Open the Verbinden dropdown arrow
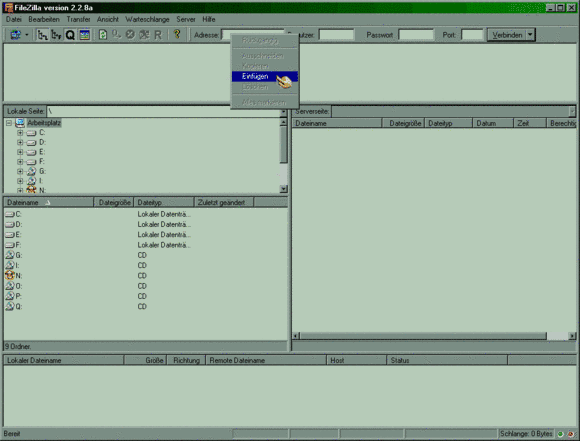The height and width of the screenshot is (441, 580). point(530,35)
